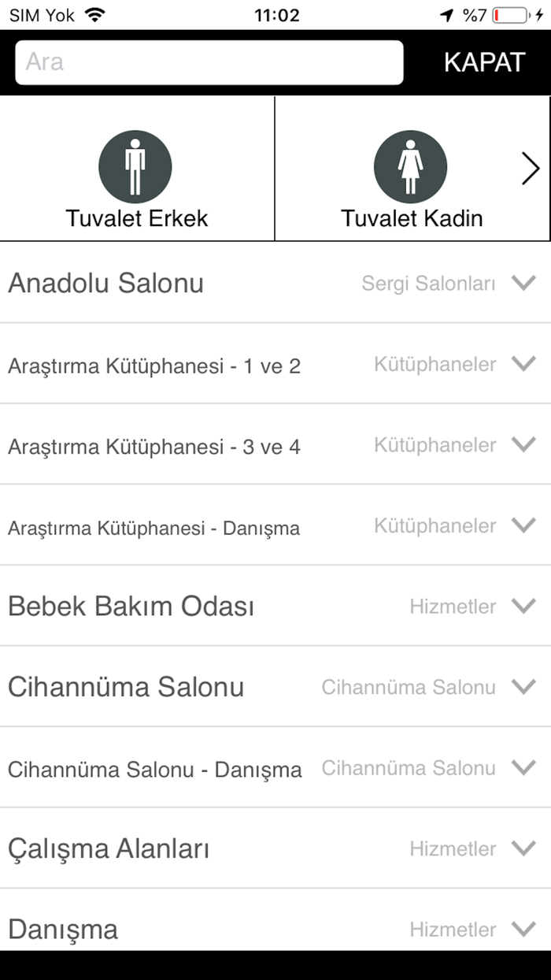Select the Anadolu Salonu list item
The height and width of the screenshot is (980, 551).
tap(105, 283)
